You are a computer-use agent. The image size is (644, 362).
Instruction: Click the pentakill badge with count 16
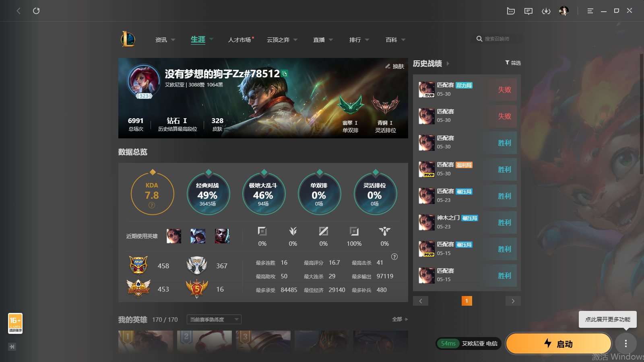click(x=197, y=288)
